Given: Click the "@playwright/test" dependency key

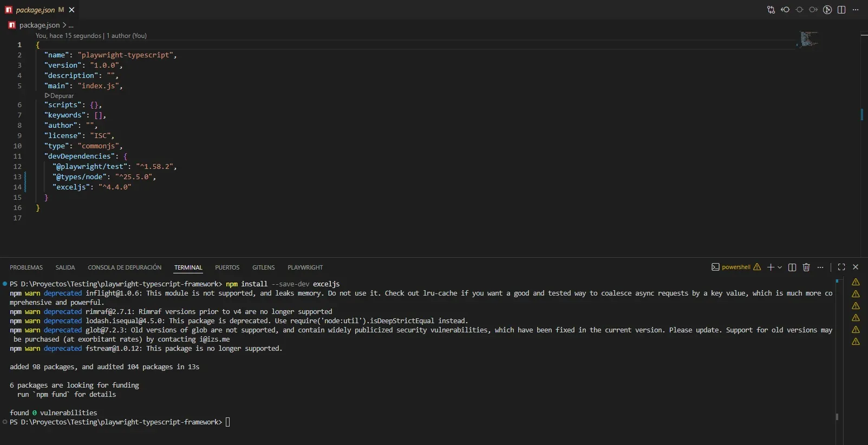Looking at the screenshot, I should click(x=90, y=166).
